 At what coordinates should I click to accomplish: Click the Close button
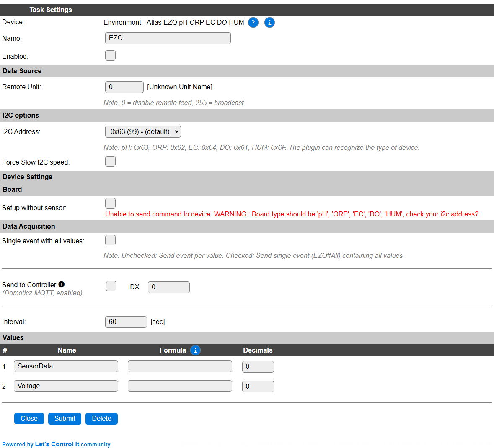click(x=29, y=418)
